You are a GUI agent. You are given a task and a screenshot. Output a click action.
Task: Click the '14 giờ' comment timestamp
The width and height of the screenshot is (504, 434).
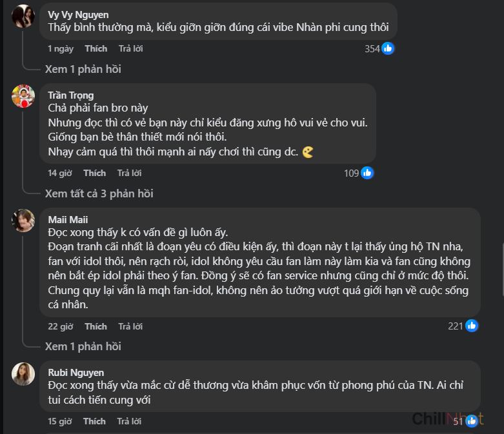click(x=59, y=173)
